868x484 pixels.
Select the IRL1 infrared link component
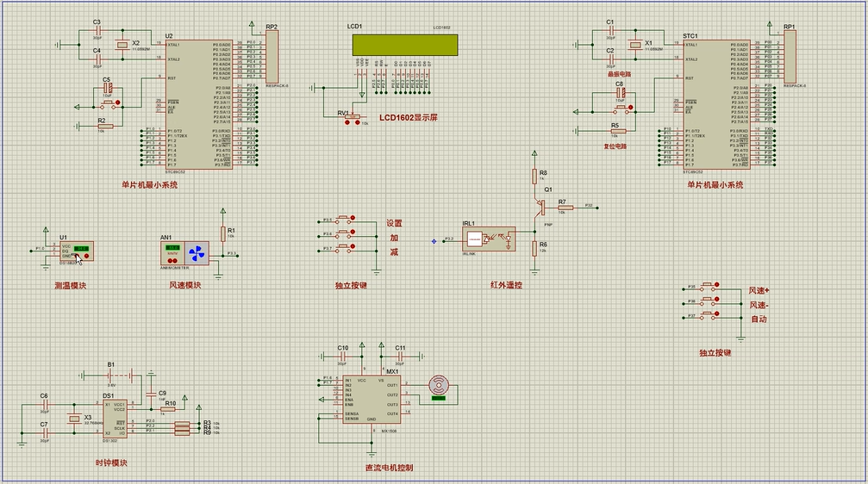488,237
